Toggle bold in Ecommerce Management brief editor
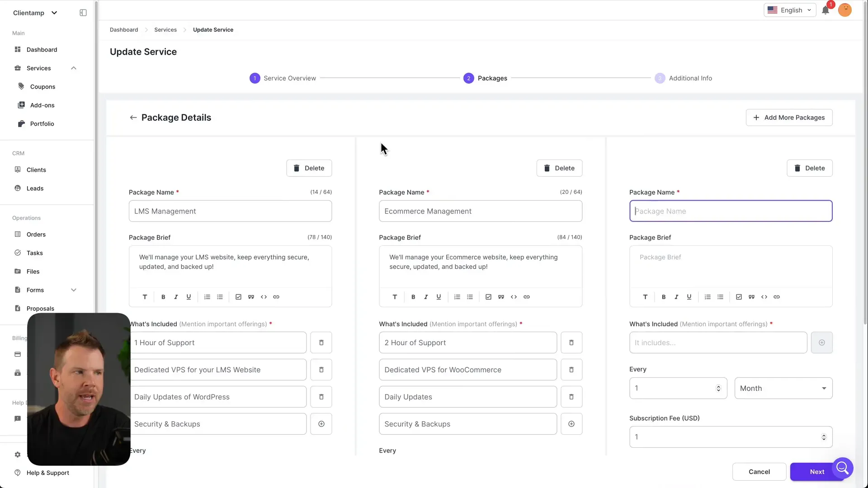868x488 pixels. (x=413, y=297)
